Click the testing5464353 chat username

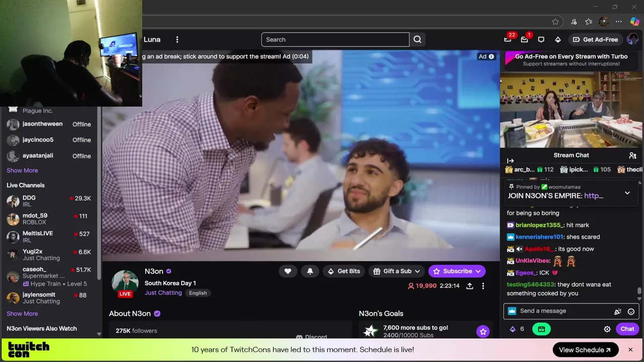[530, 285]
